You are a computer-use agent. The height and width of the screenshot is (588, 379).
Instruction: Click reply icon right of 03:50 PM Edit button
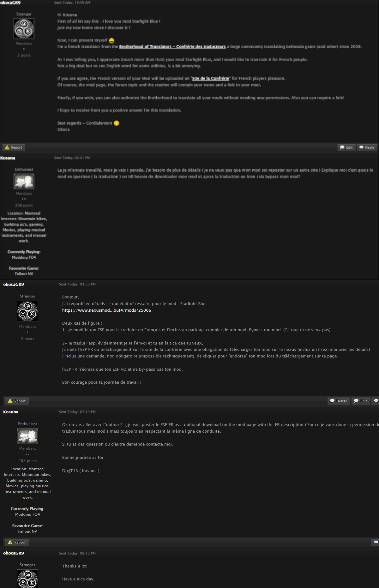click(376, 401)
